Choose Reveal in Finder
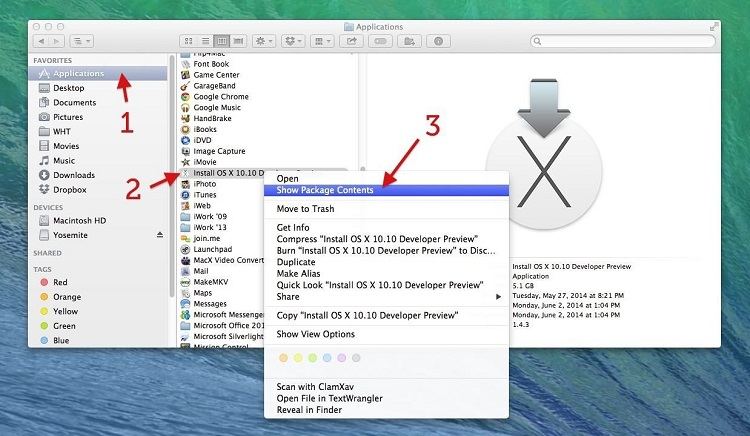Screen dimensions: 750x436 (386, 410)
